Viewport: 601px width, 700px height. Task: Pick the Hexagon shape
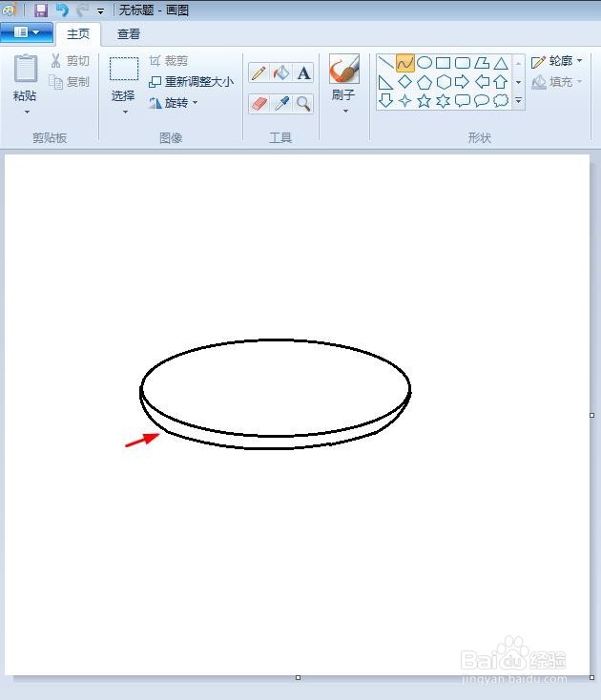pos(443,82)
